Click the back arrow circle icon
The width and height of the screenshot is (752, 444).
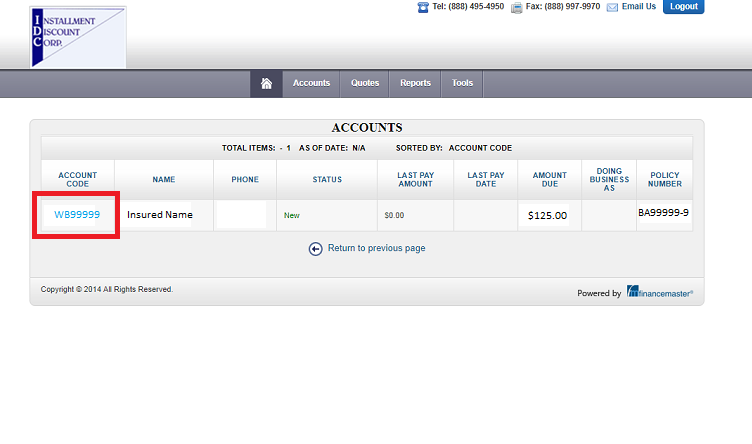tap(316, 249)
